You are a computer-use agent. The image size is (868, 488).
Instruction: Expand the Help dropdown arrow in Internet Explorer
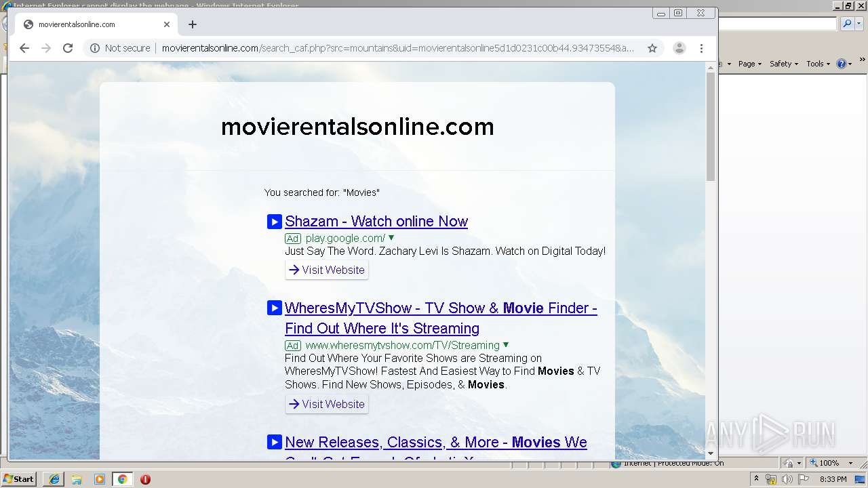click(x=850, y=64)
